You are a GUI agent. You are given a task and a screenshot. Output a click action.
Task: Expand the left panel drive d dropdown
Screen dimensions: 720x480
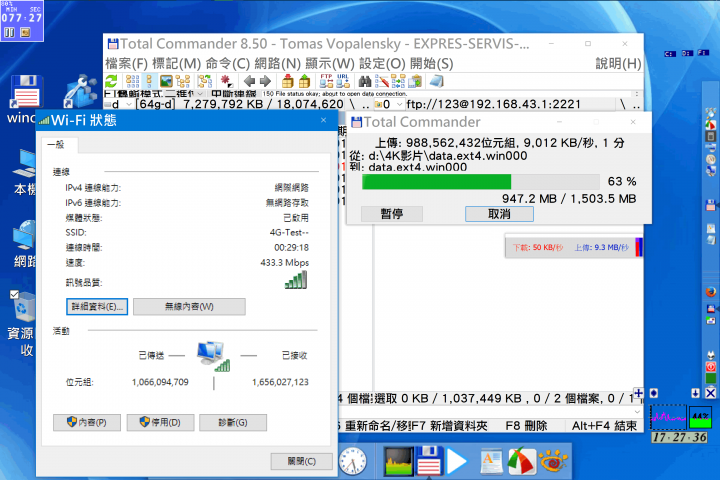129,105
